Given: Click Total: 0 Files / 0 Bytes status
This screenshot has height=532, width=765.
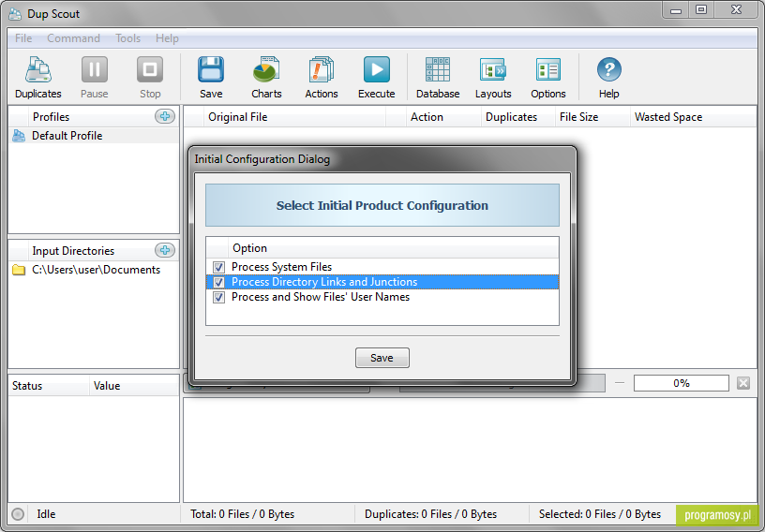Looking at the screenshot, I should click(243, 514).
